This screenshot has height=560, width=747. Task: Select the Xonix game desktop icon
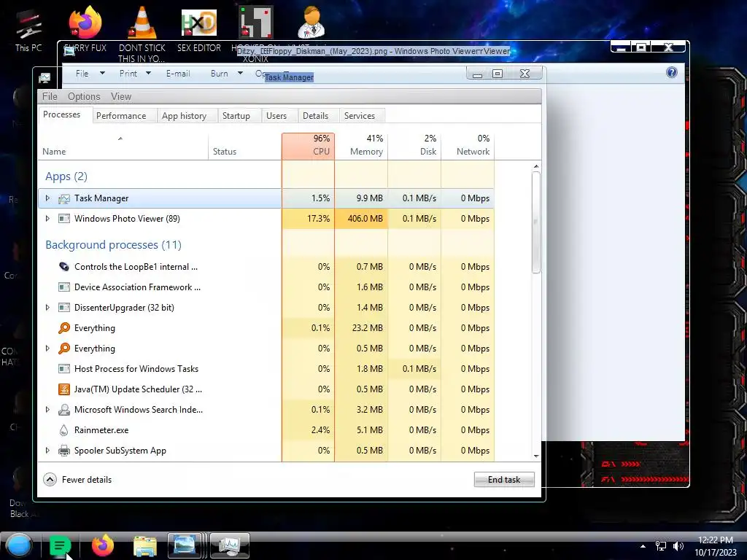[256, 23]
